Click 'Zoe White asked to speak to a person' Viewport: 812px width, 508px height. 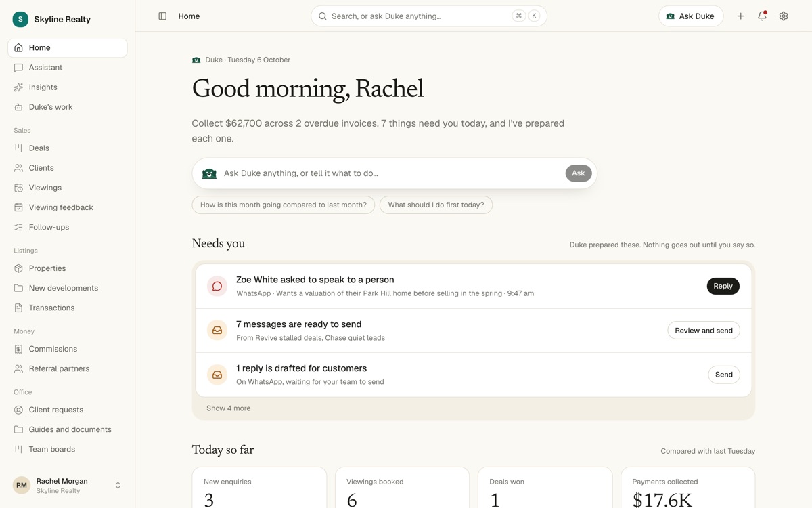[x=315, y=280]
